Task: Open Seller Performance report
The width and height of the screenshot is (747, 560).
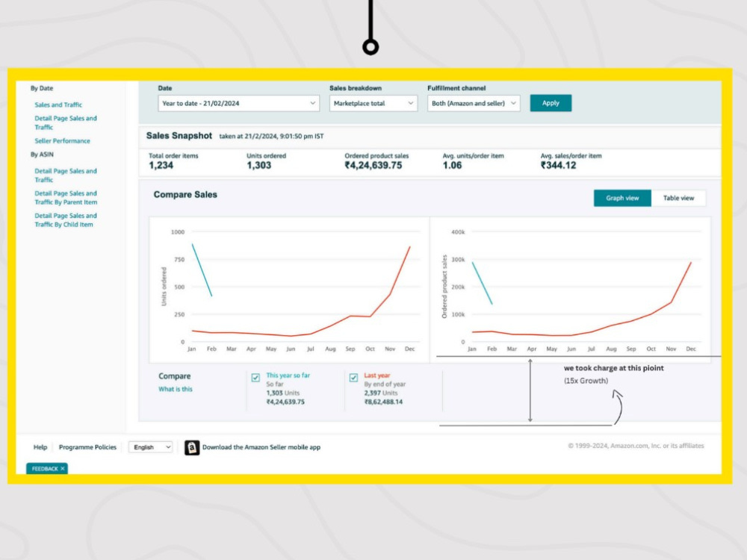Action: [63, 141]
